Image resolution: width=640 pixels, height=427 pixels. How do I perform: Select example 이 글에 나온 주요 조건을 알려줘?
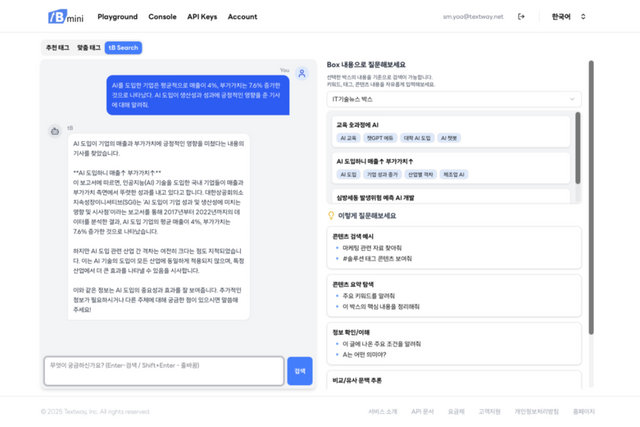tap(382, 344)
